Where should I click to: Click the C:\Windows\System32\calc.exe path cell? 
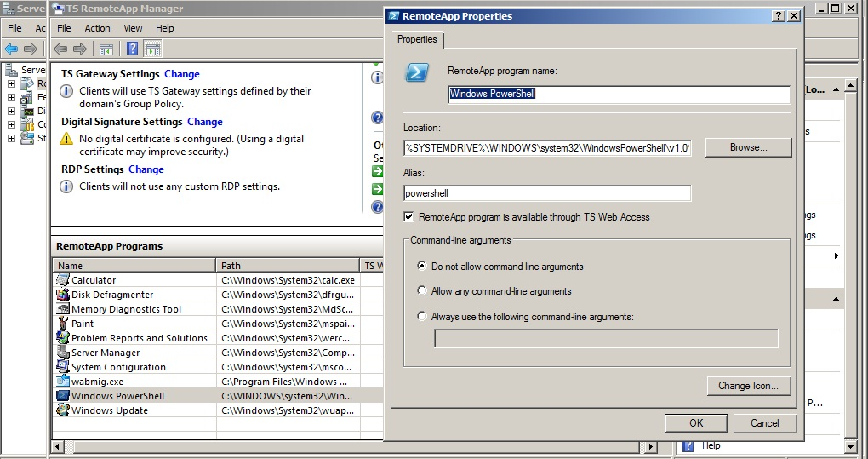pos(288,280)
